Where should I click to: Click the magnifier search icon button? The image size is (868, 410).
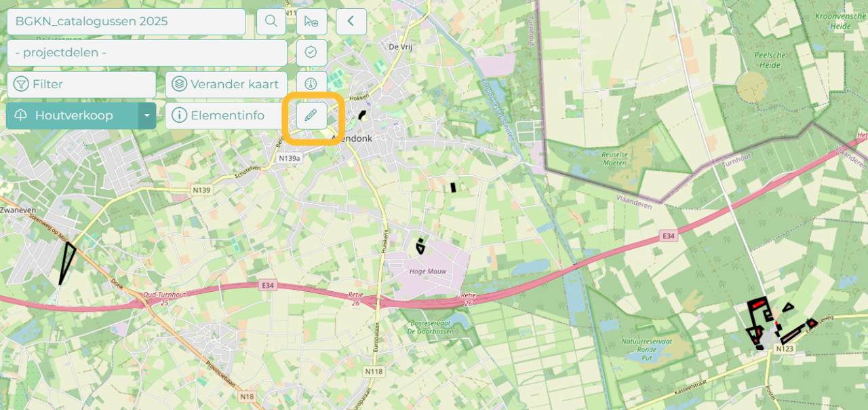271,22
